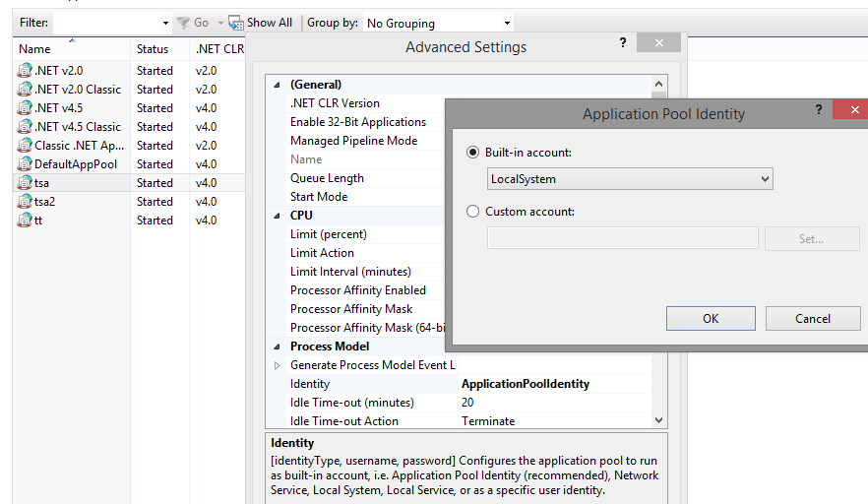Collapse the (General) section
Viewport: 868px width, 504px height.
point(277,85)
